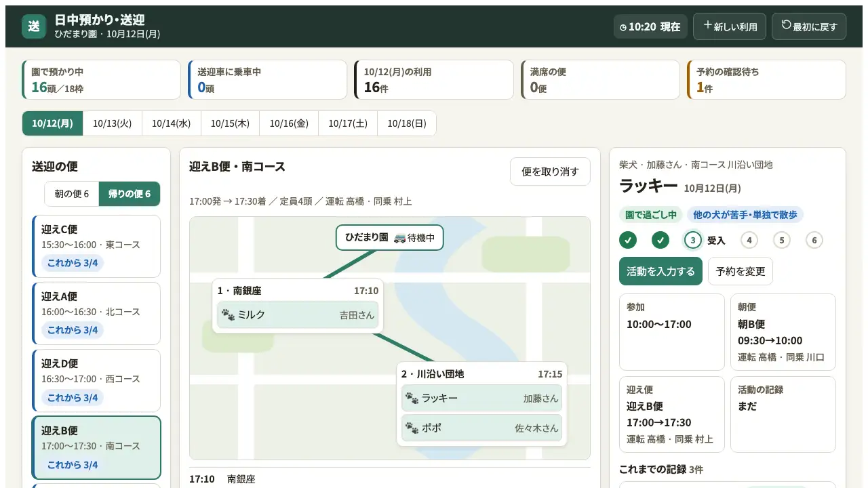868x488 pixels.
Task: View the 10/18(日) date tab
Action: (407, 123)
